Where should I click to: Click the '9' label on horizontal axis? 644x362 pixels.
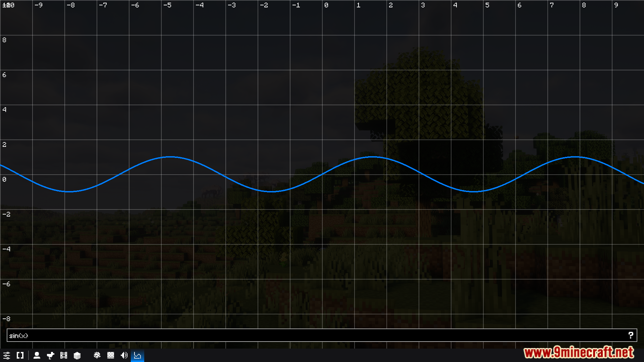point(616,5)
